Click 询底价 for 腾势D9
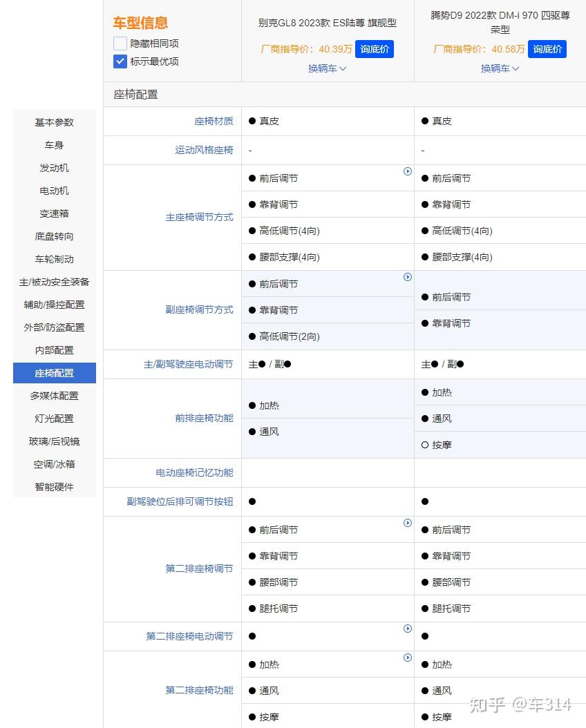Image resolution: width=586 pixels, height=728 pixels. coord(547,49)
